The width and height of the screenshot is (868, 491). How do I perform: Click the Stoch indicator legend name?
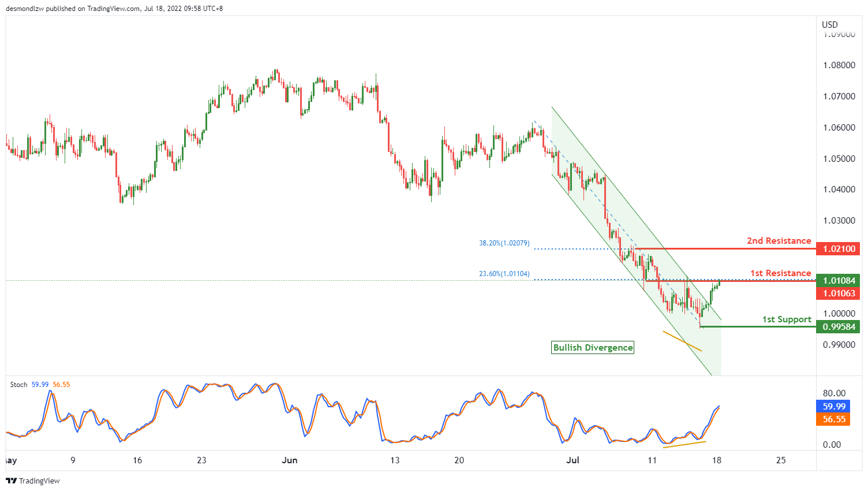pos(18,385)
